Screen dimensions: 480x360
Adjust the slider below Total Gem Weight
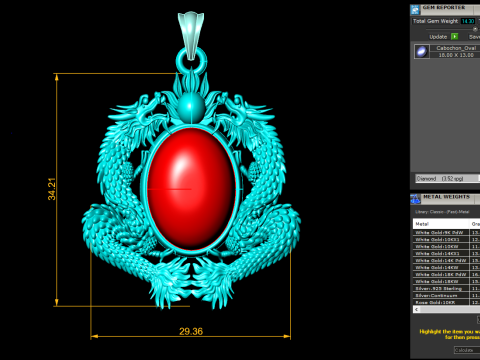click(x=475, y=29)
